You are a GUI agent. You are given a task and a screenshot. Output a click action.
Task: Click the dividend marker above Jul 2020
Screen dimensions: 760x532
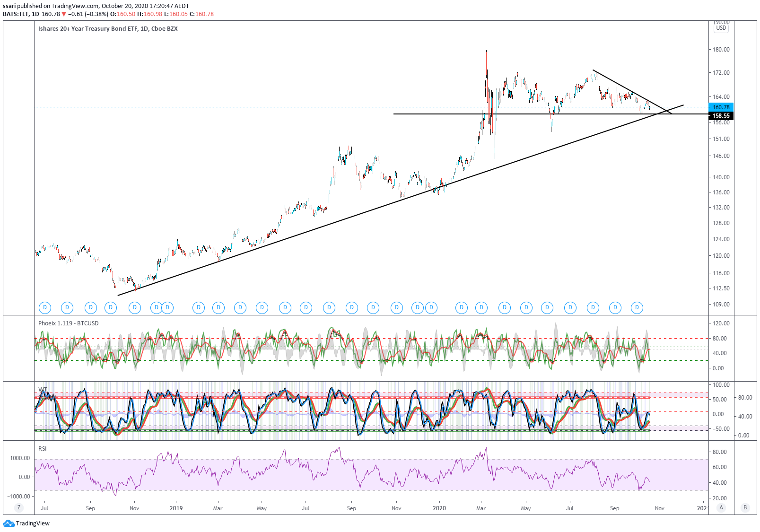(570, 308)
